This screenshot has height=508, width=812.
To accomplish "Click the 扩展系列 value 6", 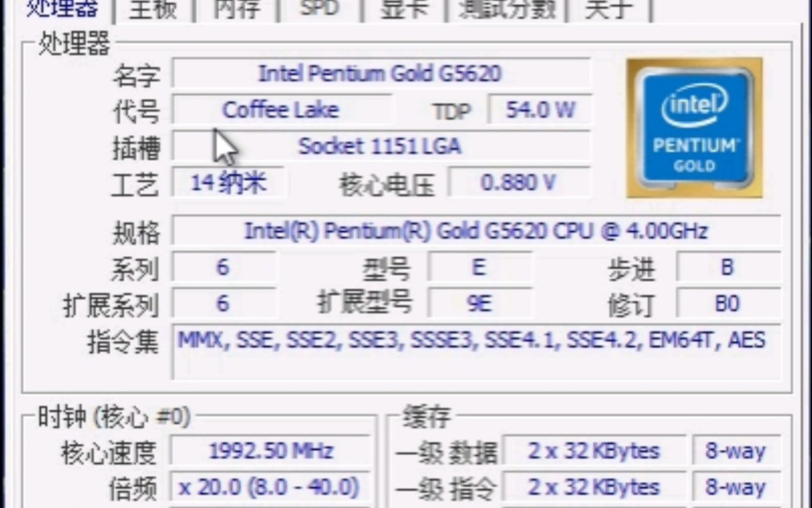I will 224,304.
